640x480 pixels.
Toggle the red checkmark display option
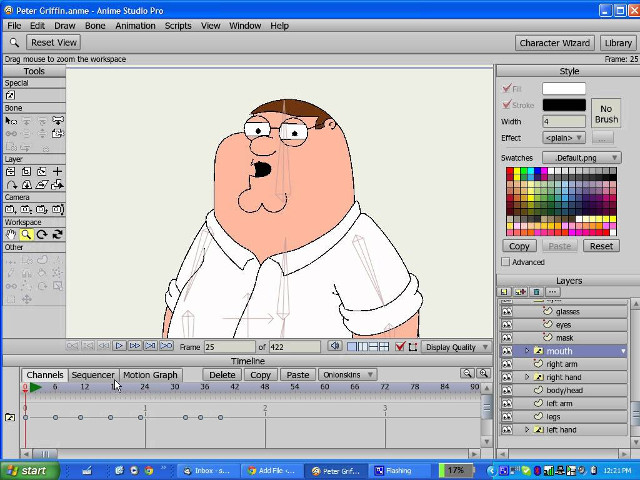pos(400,347)
